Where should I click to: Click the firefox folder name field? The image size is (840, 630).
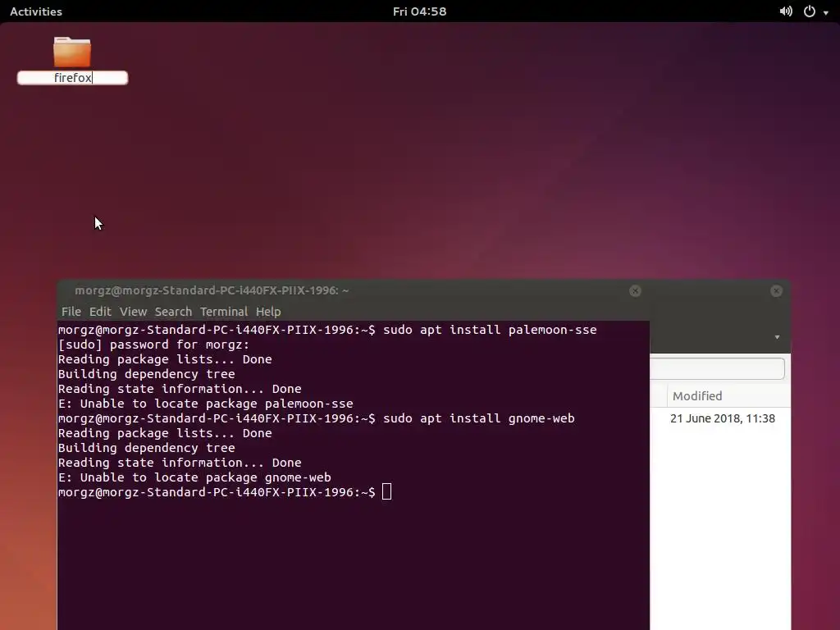coord(72,78)
